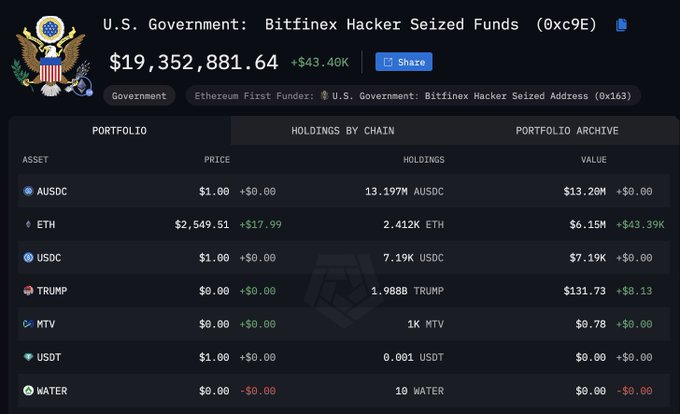680x414 pixels.
Task: Open the AUSDC asset name
Action: pos(52,191)
